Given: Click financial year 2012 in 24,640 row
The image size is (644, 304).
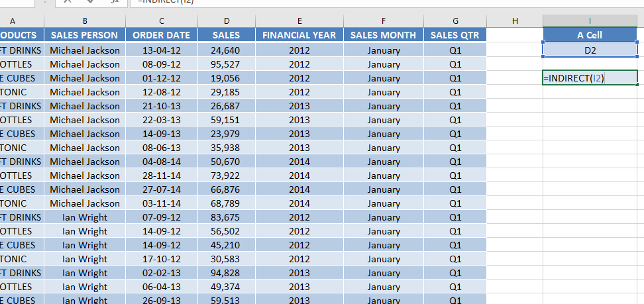Looking at the screenshot, I should [x=299, y=50].
